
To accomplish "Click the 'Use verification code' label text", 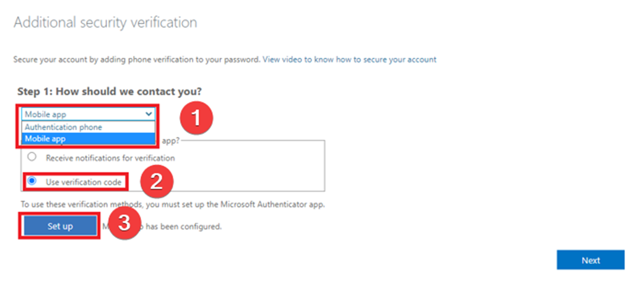I will pyautogui.click(x=83, y=182).
